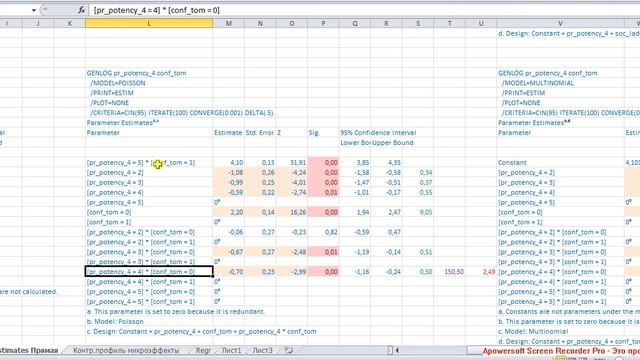Viewport: 640px width, 360px height.
Task: Click the Insert Worksheet icon after Лист3
Action: 289,350
